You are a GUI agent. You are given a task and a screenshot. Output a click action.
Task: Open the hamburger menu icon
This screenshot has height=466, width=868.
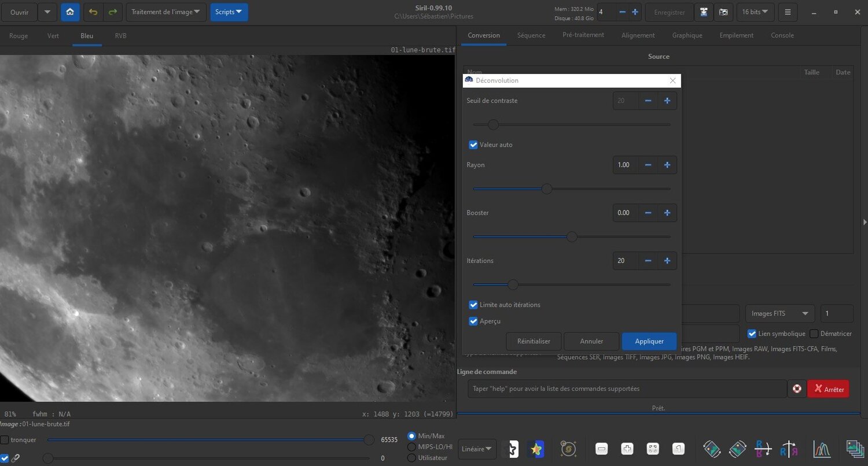[787, 12]
